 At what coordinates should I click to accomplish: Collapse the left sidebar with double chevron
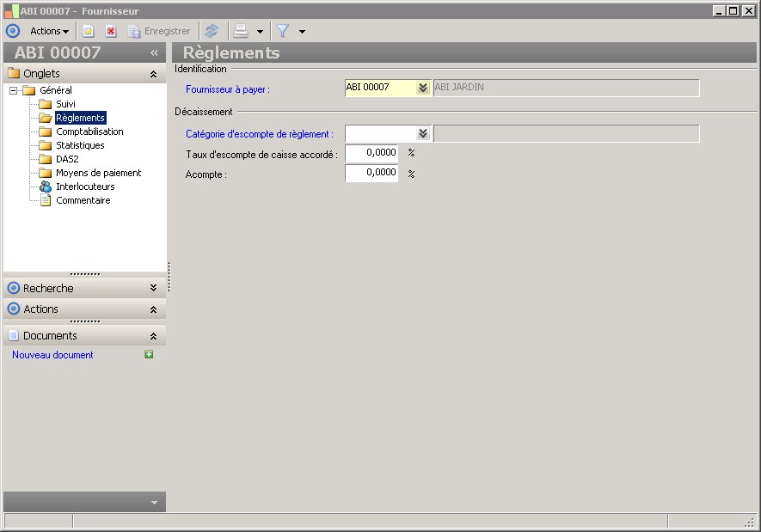point(154,52)
